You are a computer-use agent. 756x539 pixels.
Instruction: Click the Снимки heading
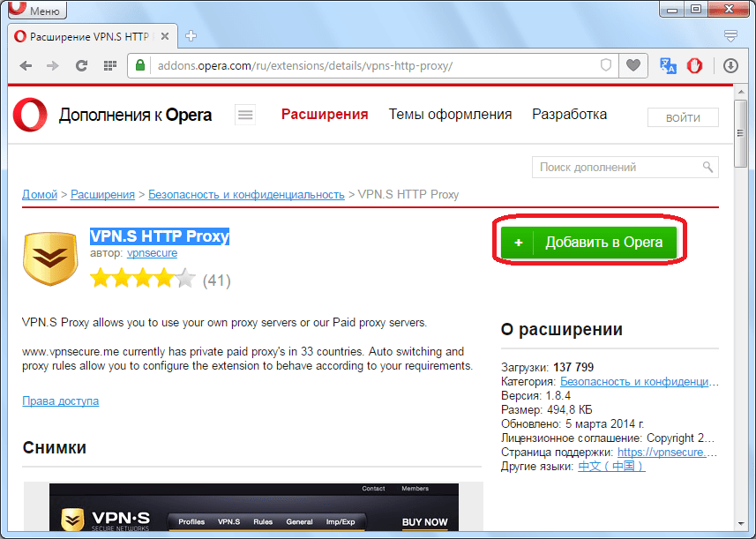pos(55,448)
